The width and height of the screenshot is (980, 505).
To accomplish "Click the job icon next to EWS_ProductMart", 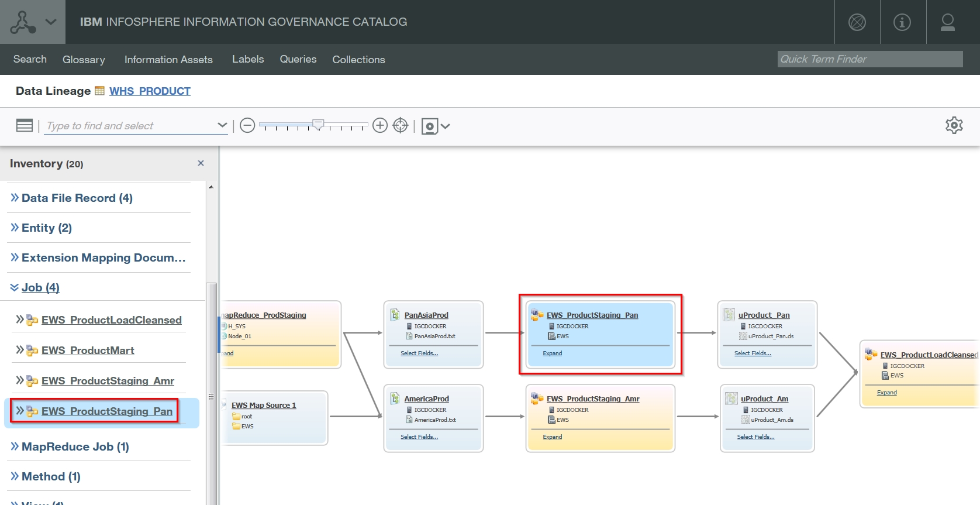I will [33, 351].
